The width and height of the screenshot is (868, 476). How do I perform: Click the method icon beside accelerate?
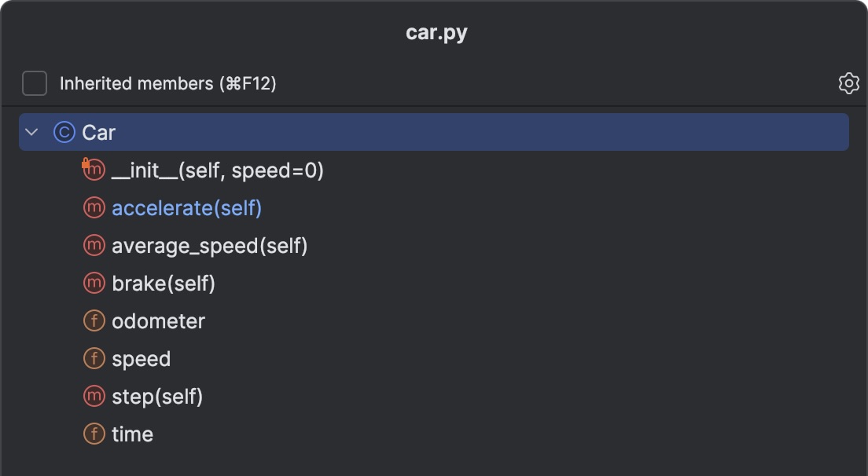coord(94,207)
